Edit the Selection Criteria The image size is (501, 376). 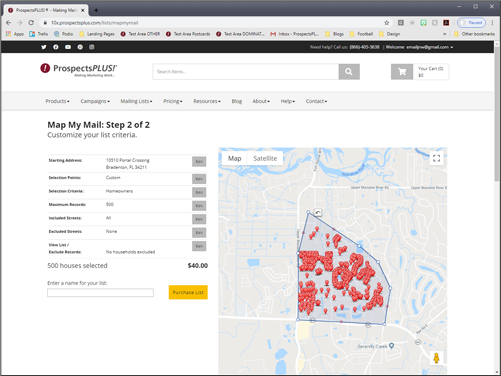(x=199, y=192)
